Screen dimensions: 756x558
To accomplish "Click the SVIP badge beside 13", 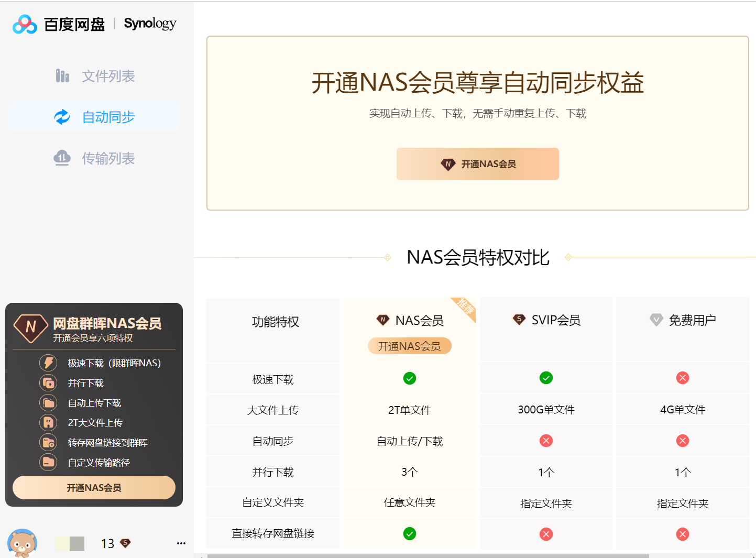I will [125, 543].
